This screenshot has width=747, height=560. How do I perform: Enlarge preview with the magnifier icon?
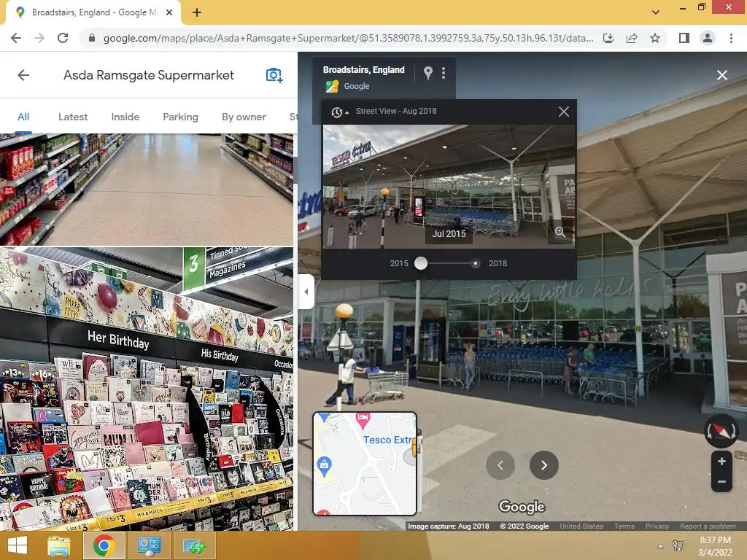pos(560,232)
